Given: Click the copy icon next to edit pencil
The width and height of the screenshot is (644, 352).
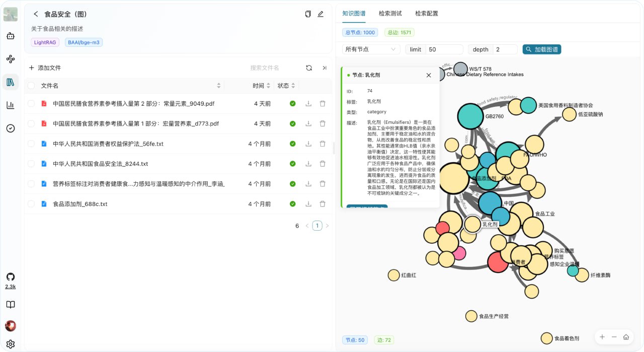Looking at the screenshot, I should [308, 14].
